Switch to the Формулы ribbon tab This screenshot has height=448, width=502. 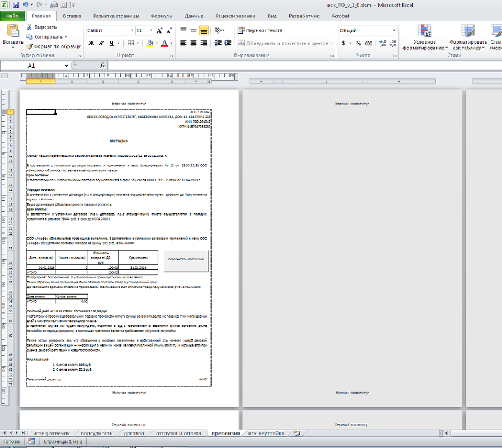(162, 16)
